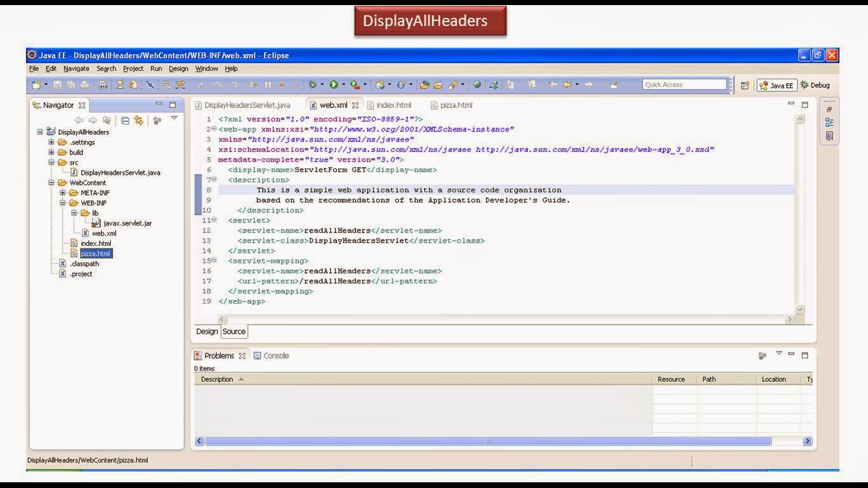868x488 pixels.
Task: Collapse All in the Navigator view
Action: point(125,119)
